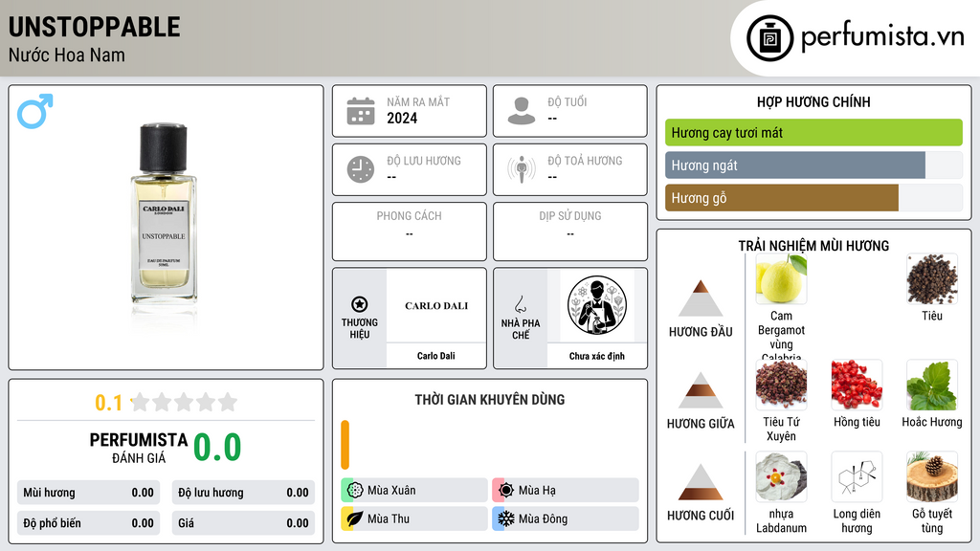Screen dimensions: 980x551
Task: Click the Hương cay tươi mát accord bar
Action: 813,132
